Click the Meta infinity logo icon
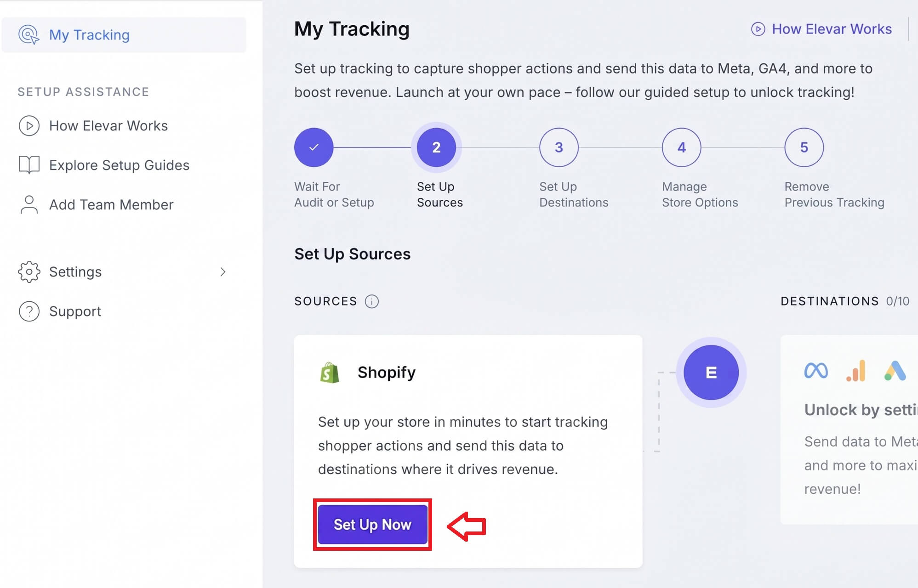This screenshot has height=588, width=918. (816, 371)
